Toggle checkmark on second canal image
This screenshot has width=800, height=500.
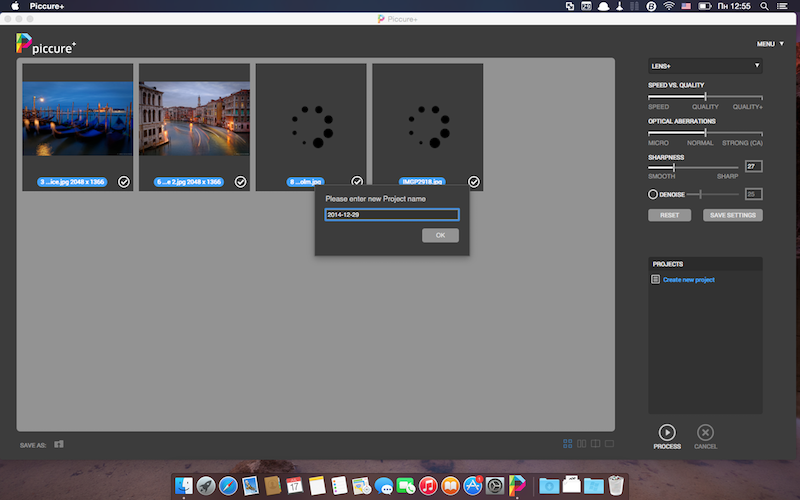coord(240,182)
